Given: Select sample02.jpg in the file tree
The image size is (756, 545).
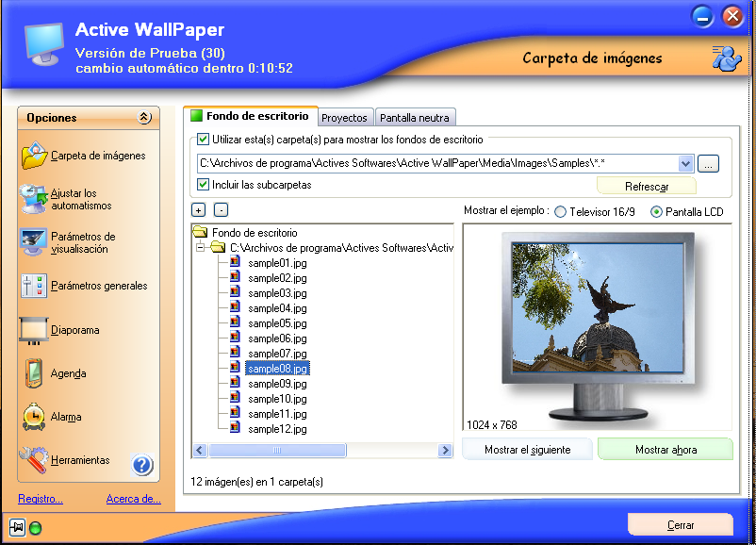Looking at the screenshot, I should point(277,278).
